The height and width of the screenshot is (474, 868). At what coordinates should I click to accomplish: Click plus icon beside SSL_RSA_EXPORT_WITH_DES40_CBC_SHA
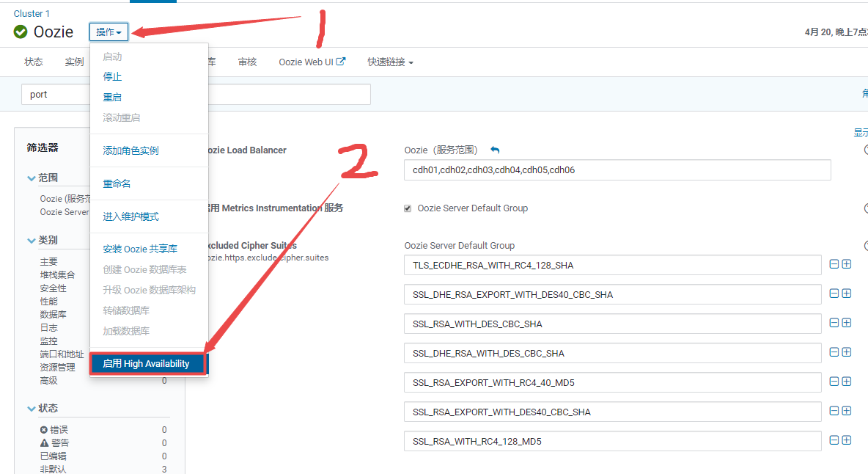pos(847,411)
